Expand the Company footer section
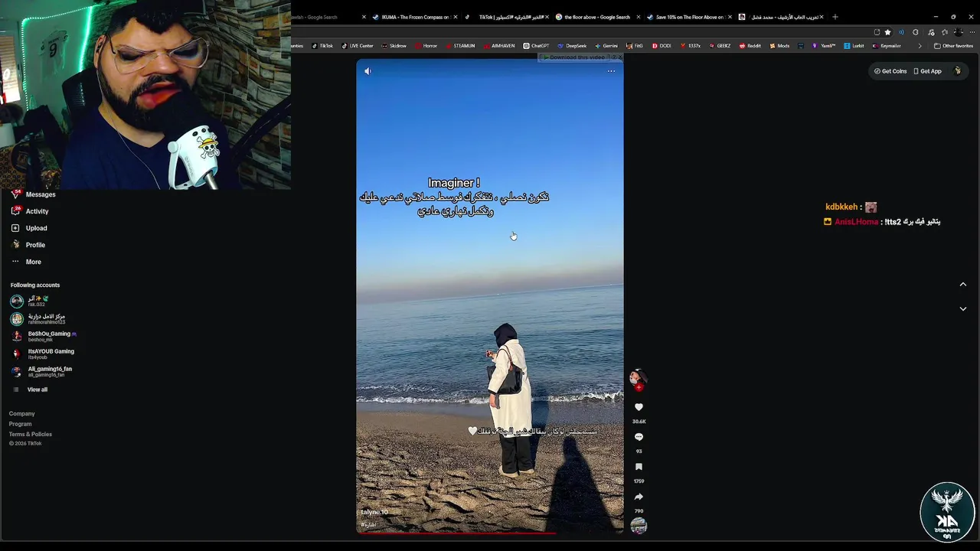This screenshot has height=551, width=980. pyautogui.click(x=22, y=413)
